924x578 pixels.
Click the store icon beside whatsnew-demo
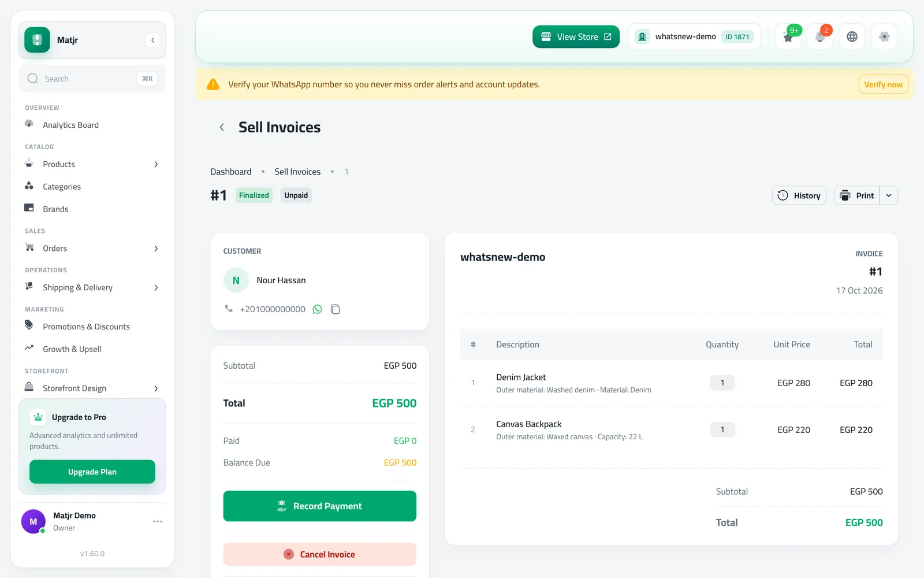(642, 36)
